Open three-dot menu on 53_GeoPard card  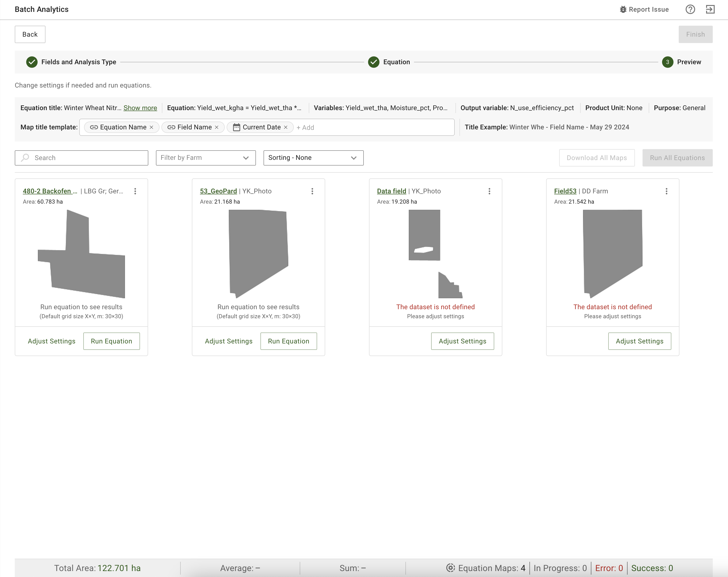312,191
